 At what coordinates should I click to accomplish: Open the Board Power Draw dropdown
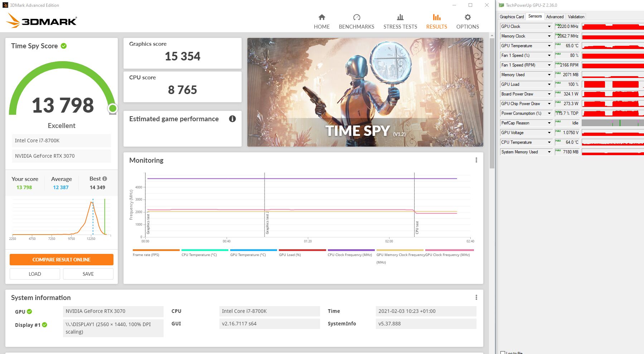pos(549,94)
